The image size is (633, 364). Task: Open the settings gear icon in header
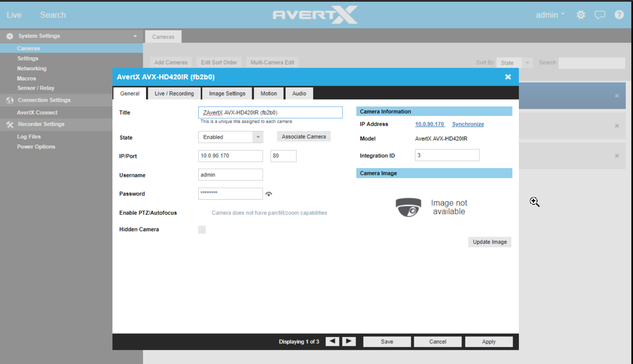pos(581,15)
